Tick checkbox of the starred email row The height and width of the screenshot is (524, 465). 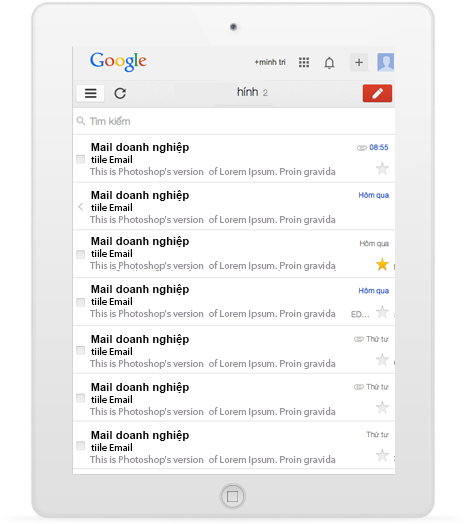(81, 254)
